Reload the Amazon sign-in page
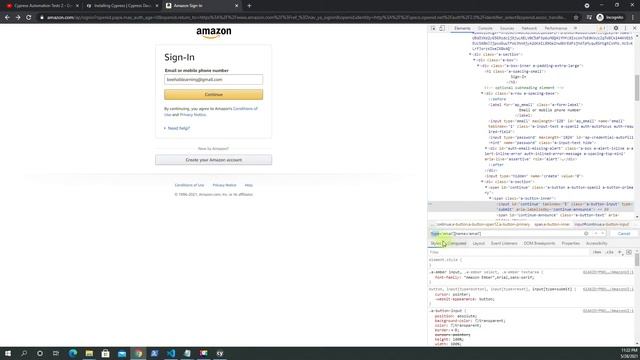Viewport: 640px width, 360px height. [29, 18]
